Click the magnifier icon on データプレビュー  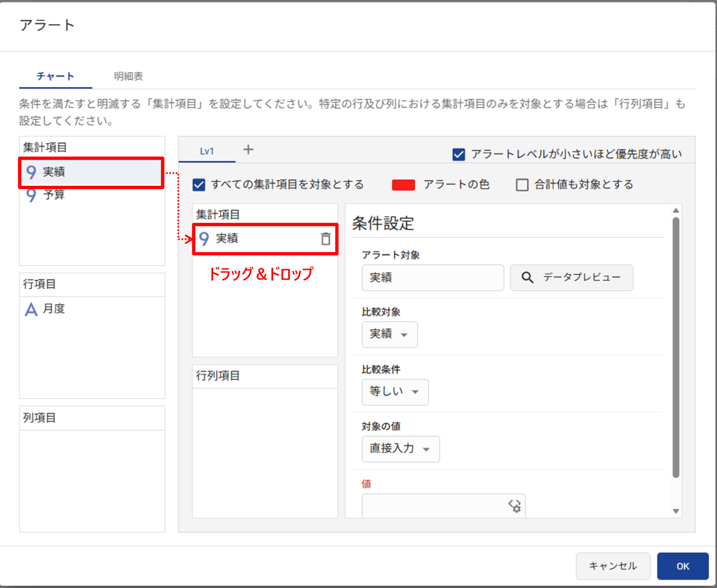527,278
